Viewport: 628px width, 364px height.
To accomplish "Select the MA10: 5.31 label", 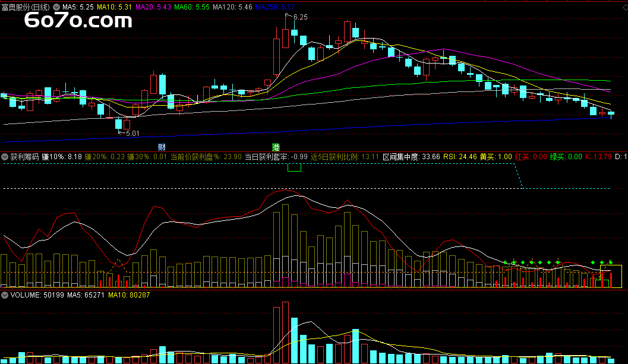I will [x=114, y=7].
